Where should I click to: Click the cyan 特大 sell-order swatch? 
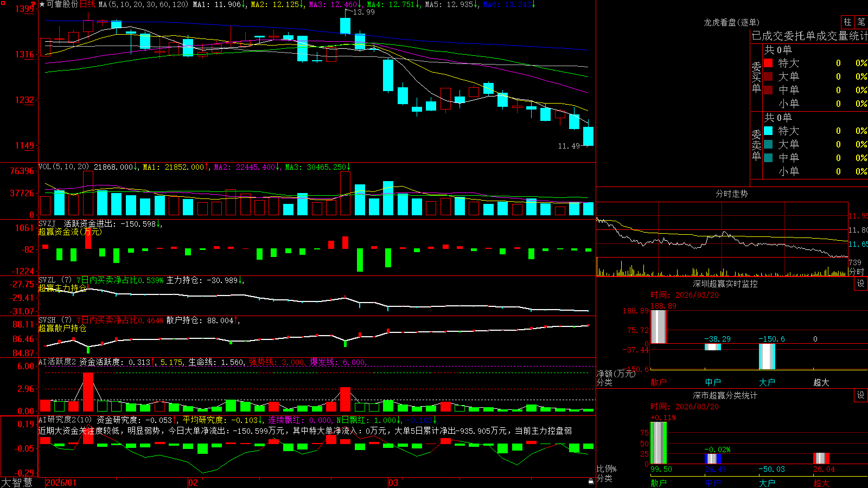pyautogui.click(x=768, y=131)
